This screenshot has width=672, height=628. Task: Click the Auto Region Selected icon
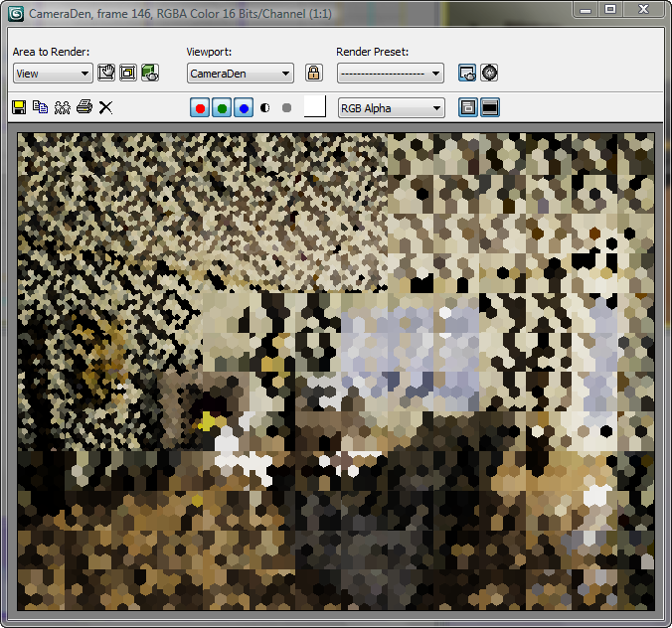[127, 73]
